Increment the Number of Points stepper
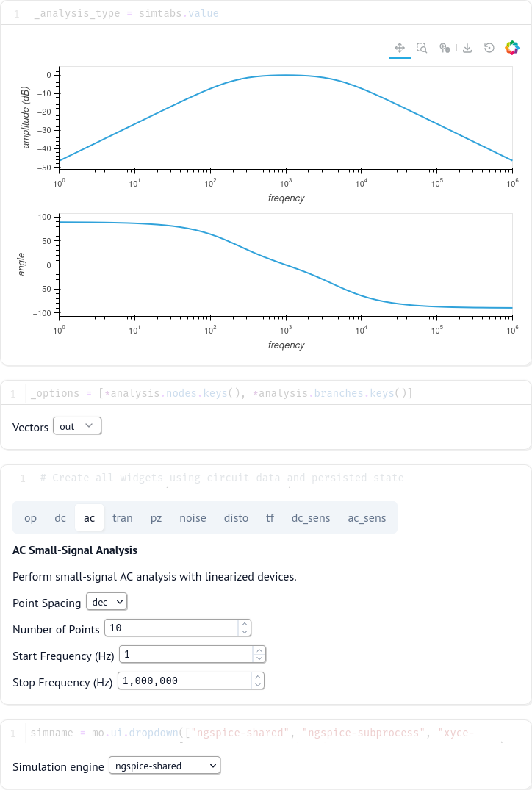Viewport: 532px width, 790px height. [x=245, y=624]
